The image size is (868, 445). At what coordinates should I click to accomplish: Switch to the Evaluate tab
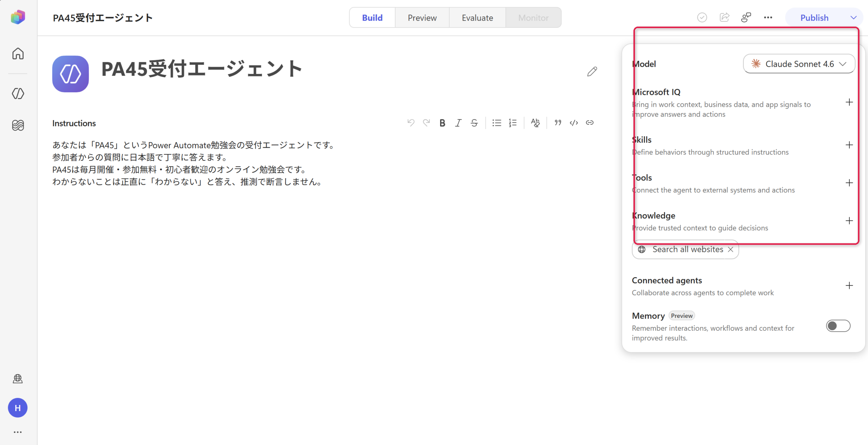coord(477,18)
